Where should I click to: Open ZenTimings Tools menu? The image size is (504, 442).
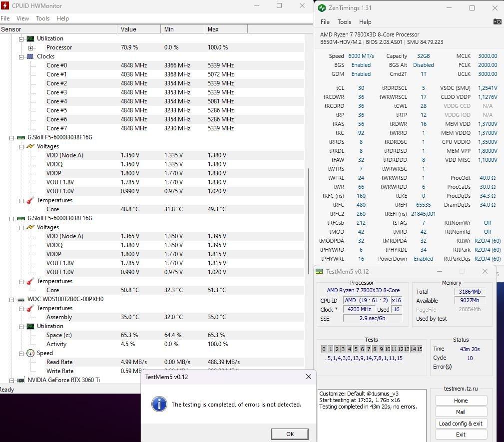(344, 22)
